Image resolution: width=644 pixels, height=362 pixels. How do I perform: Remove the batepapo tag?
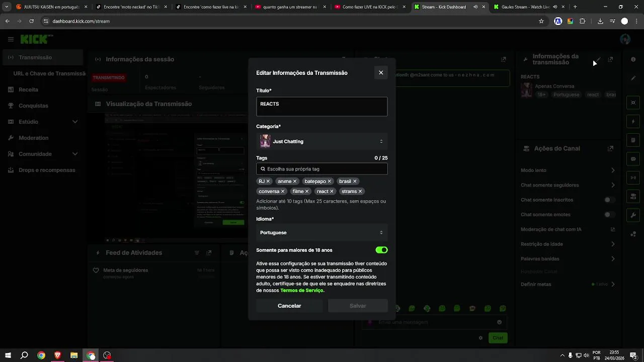[x=330, y=181]
